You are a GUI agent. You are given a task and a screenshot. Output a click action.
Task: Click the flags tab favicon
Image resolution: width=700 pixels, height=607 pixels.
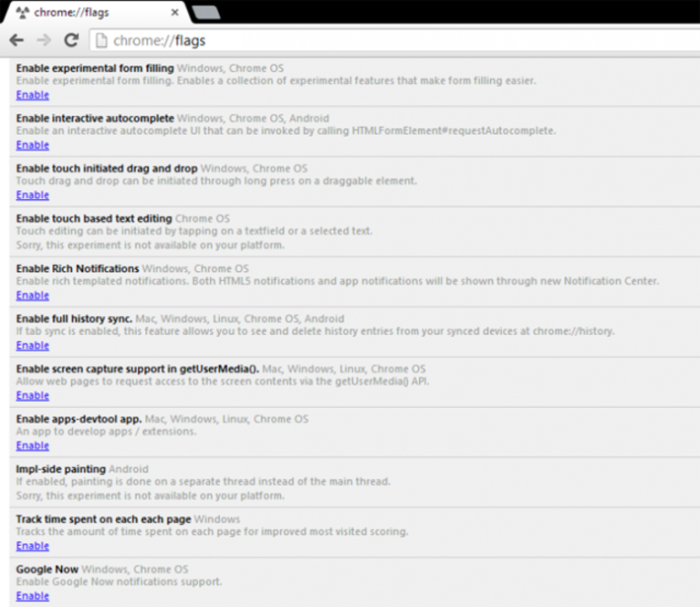pyautogui.click(x=22, y=13)
